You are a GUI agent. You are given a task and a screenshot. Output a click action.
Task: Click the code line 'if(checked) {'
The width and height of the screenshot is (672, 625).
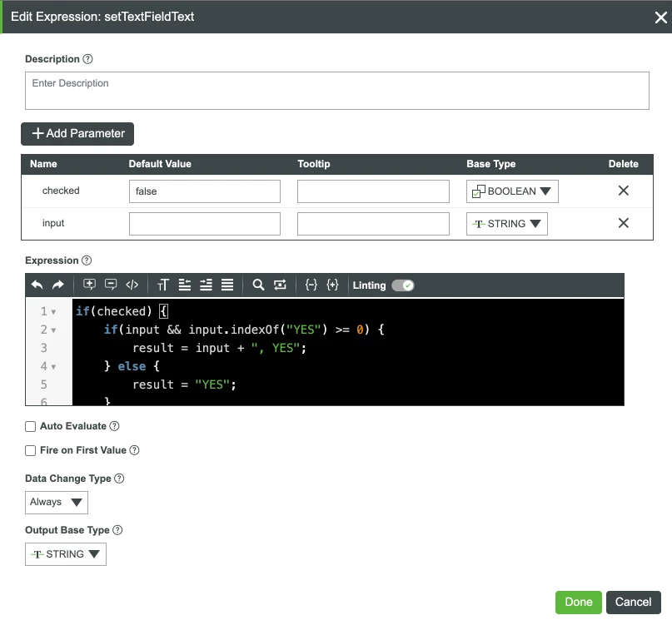(122, 311)
